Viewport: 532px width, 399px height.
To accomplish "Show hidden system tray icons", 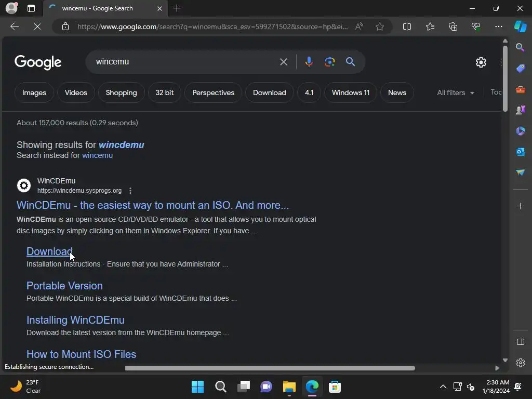I will (x=443, y=387).
